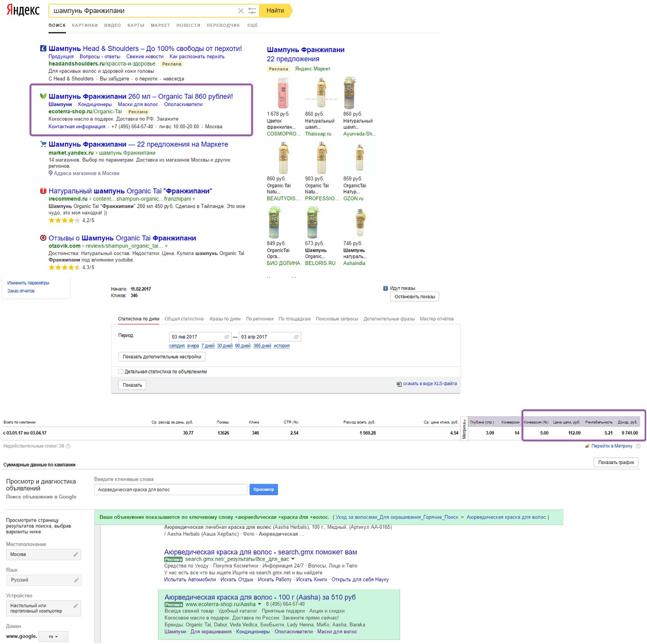Switch to КАРТИНКИ search tab
The image size is (647, 644).
point(85,25)
